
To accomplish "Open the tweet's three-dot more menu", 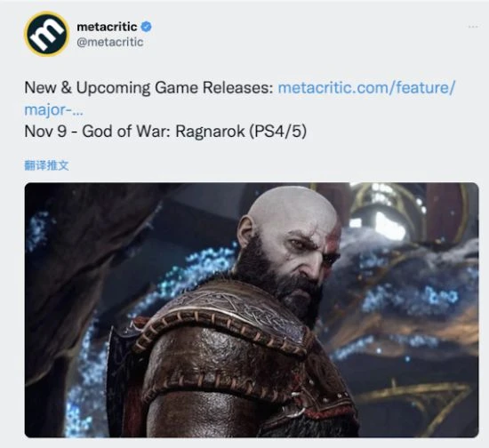I will [473, 28].
